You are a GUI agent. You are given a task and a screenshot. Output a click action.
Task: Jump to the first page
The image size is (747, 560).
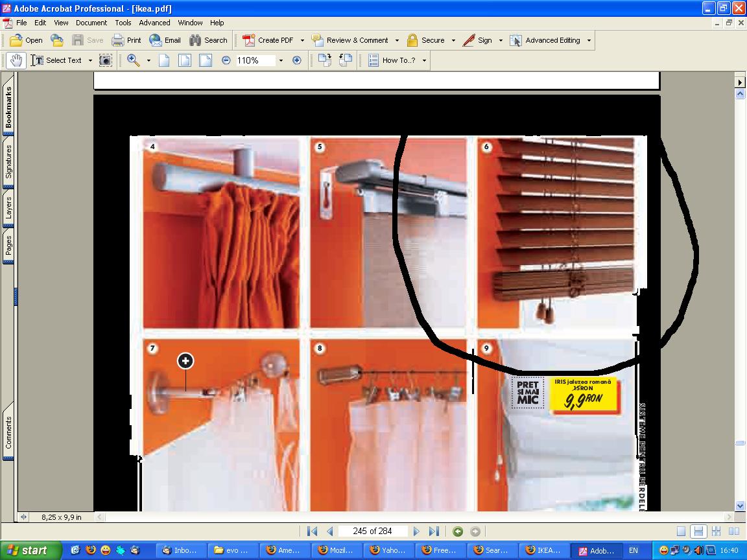click(x=312, y=531)
